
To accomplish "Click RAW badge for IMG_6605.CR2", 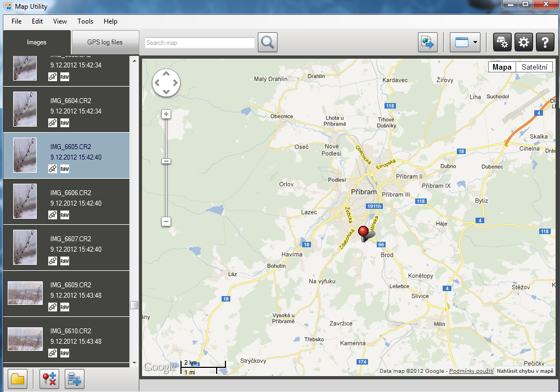I will tap(65, 169).
